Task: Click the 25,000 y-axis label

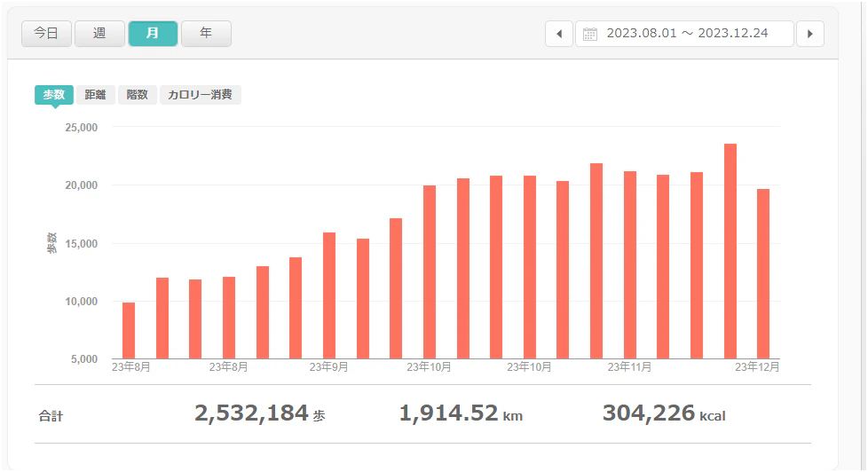Action: pyautogui.click(x=82, y=128)
